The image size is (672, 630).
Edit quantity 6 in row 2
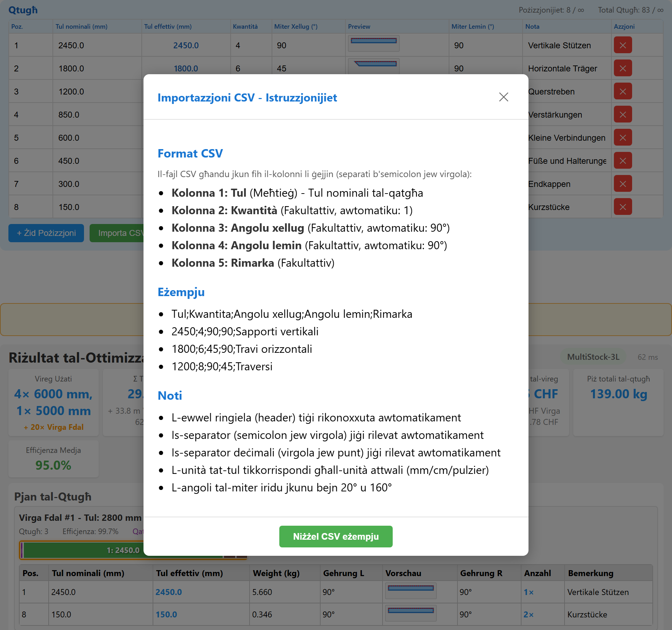[x=251, y=69]
